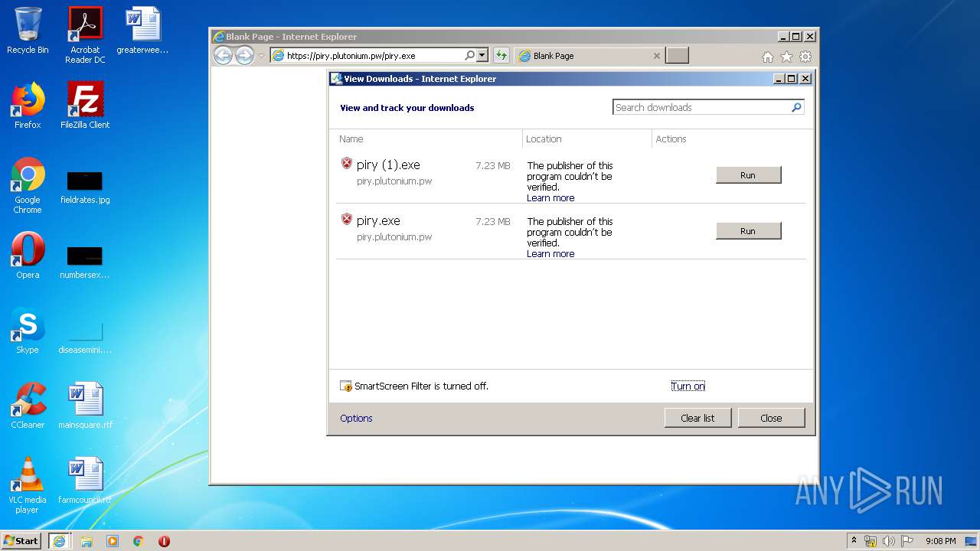Click the security shield icon beside piry.exe

[x=346, y=220]
